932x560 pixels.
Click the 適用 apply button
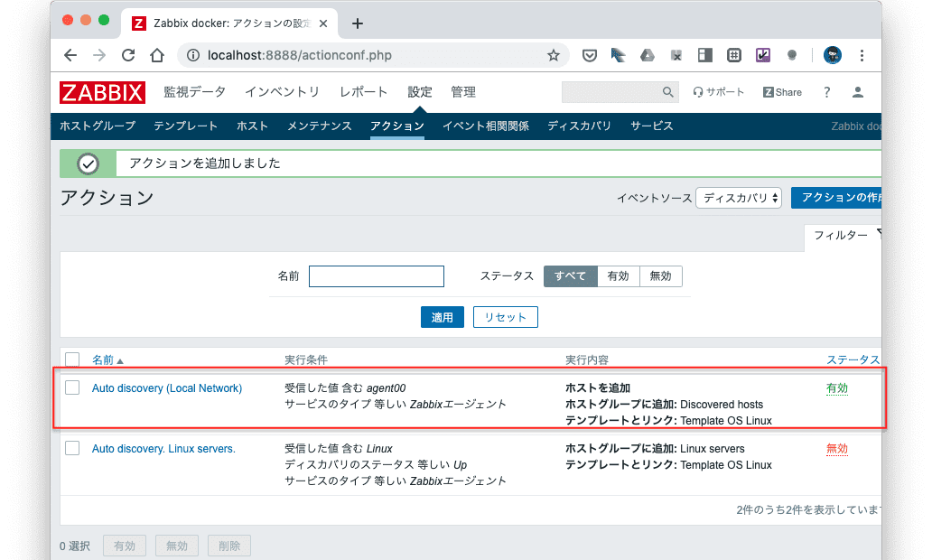443,317
